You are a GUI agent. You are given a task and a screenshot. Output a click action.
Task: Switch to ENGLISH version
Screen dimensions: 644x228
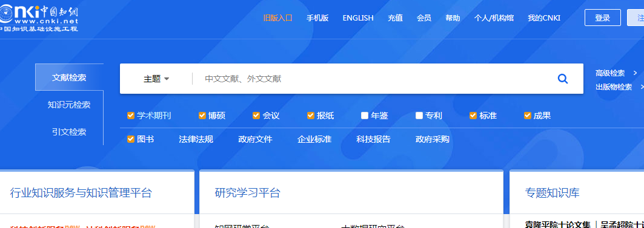[x=358, y=18]
